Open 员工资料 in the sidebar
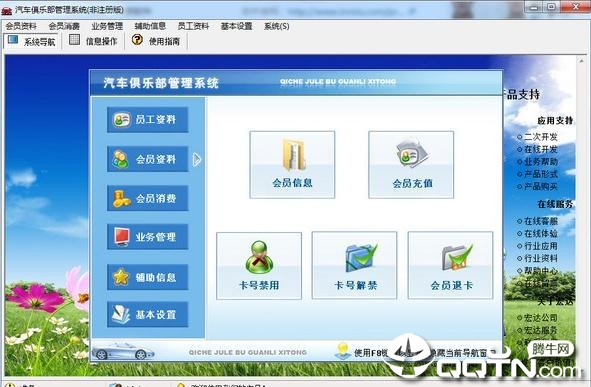 [147, 120]
